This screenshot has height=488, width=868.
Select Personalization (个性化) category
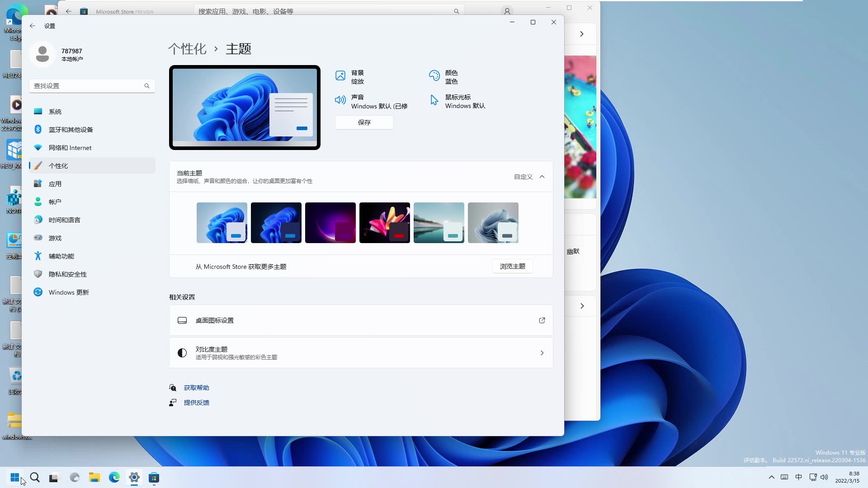92,166
